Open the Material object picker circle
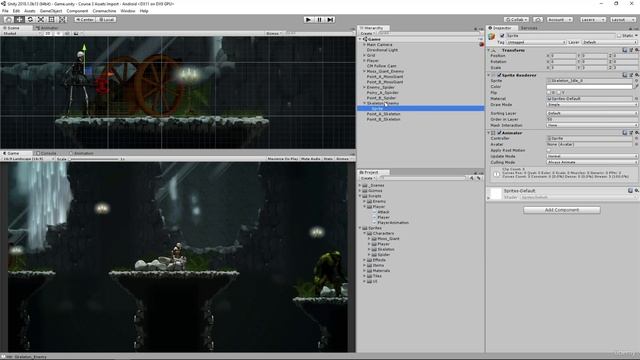 [636, 99]
